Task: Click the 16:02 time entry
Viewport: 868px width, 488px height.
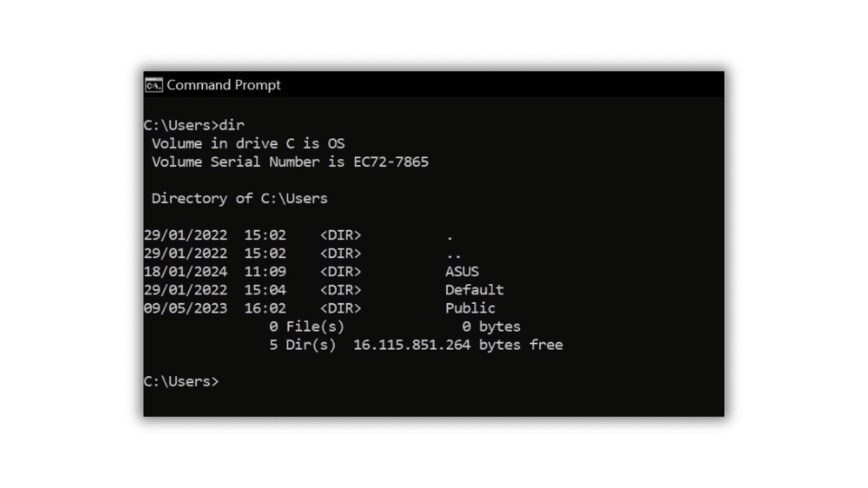Action: pos(265,308)
